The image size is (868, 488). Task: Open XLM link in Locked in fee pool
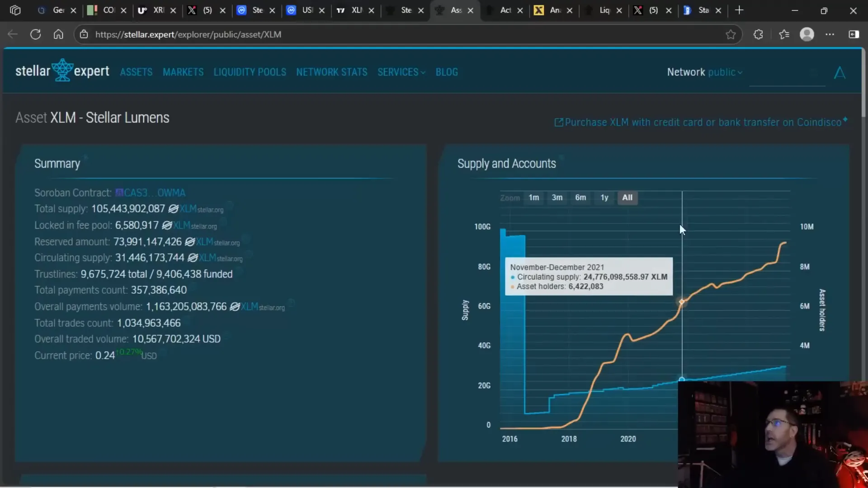(x=195, y=225)
